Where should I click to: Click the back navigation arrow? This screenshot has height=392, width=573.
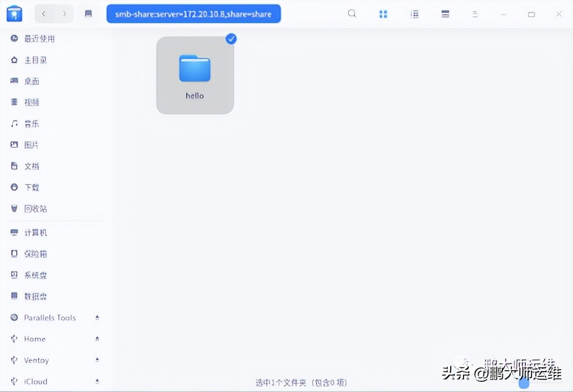coord(43,14)
